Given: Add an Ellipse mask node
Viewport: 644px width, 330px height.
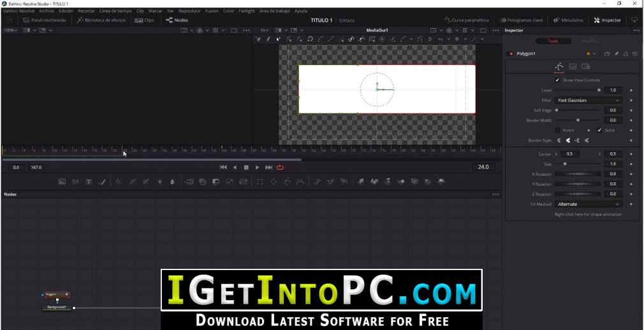Looking at the screenshot, I should [x=274, y=182].
